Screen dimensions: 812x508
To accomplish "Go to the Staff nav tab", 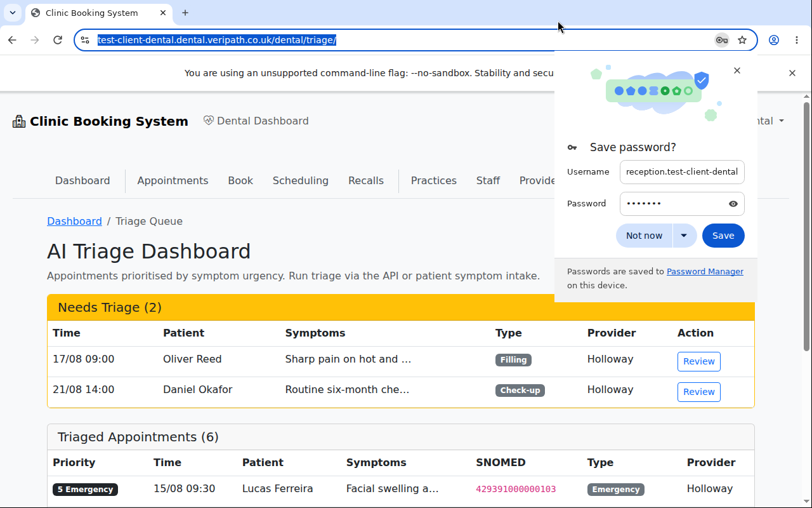I will (488, 181).
